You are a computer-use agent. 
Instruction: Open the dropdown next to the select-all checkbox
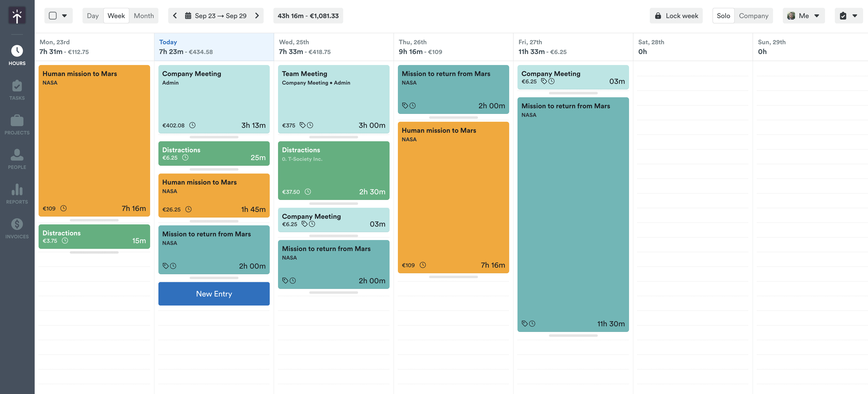pos(65,15)
